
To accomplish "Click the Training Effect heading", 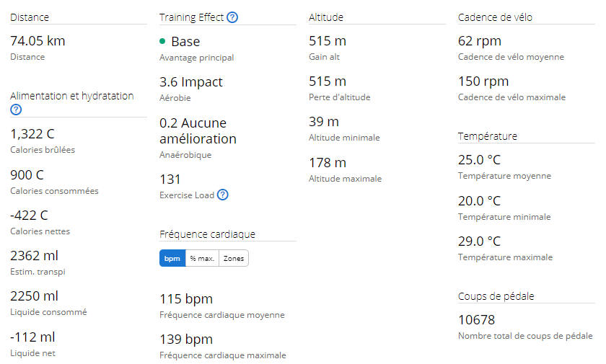I will [x=191, y=17].
